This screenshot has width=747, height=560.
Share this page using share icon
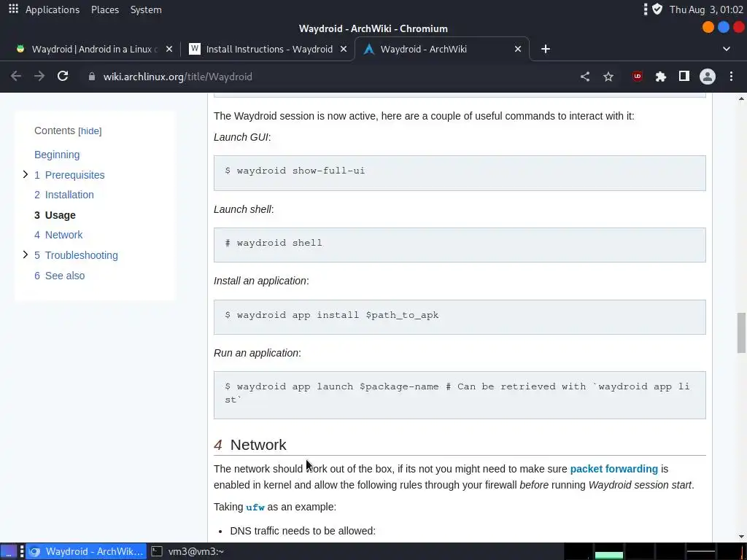(585, 76)
